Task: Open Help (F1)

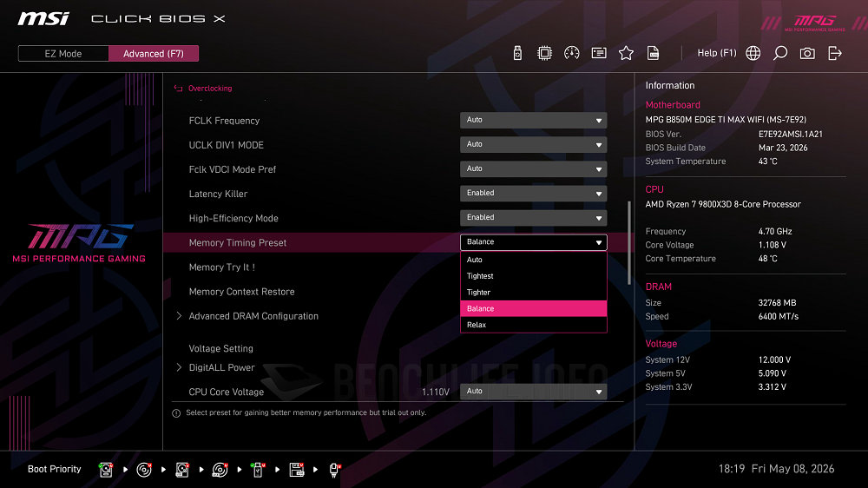Action: [717, 53]
